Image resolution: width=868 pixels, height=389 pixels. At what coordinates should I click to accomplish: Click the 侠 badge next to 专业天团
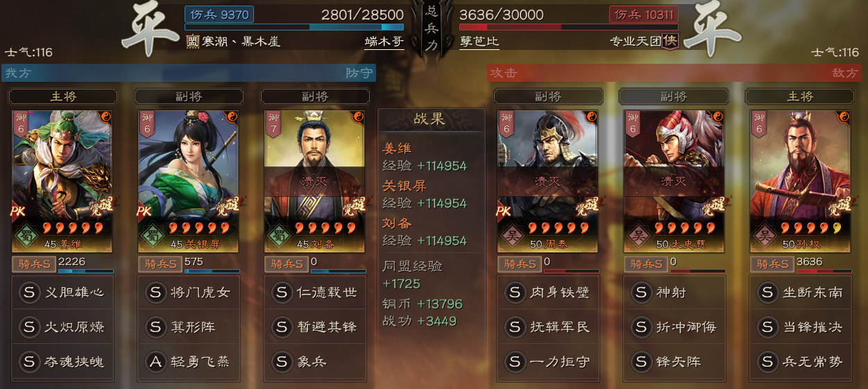click(x=670, y=42)
